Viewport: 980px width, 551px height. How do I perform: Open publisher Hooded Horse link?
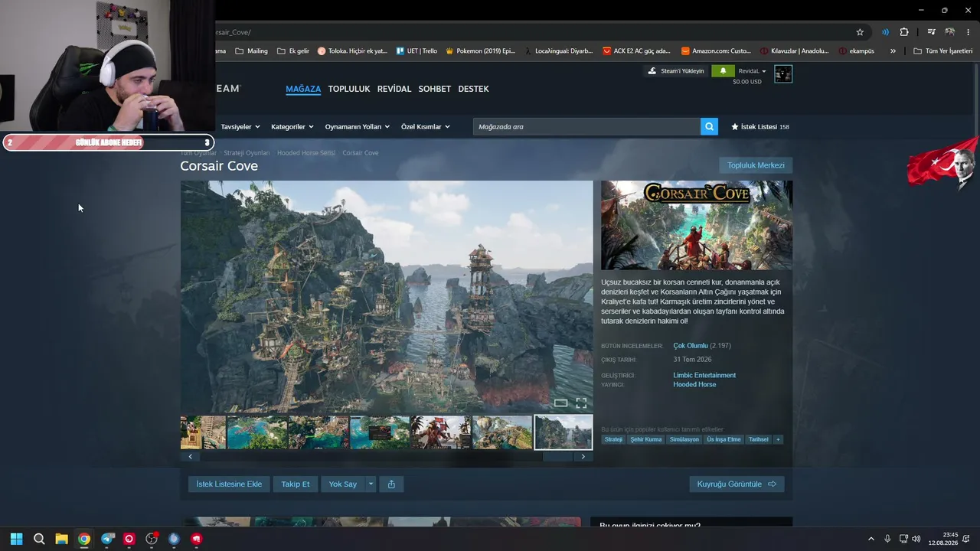(x=694, y=384)
